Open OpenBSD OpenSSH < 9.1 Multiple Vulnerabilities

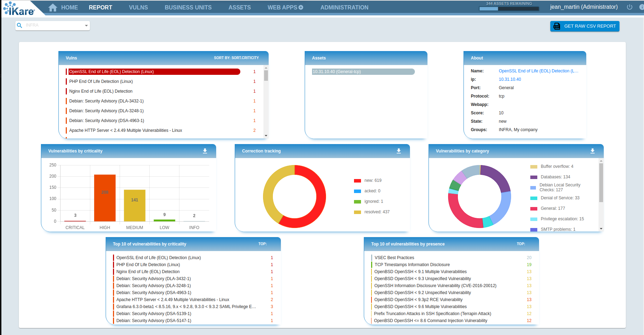tap(451, 272)
